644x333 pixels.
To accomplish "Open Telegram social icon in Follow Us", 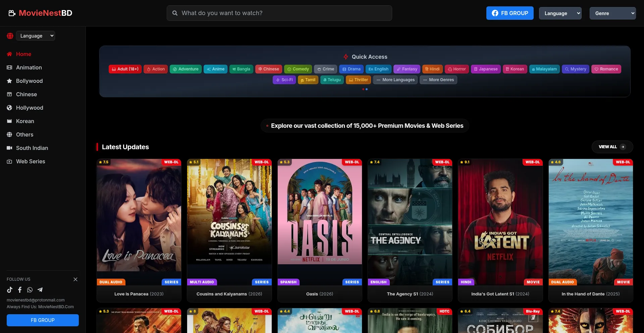I will (40, 290).
